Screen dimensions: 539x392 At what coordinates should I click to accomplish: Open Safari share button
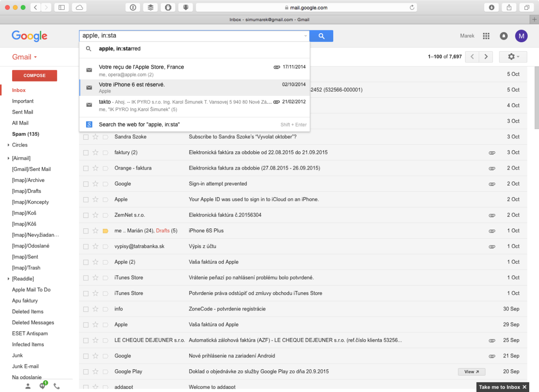[x=509, y=7]
